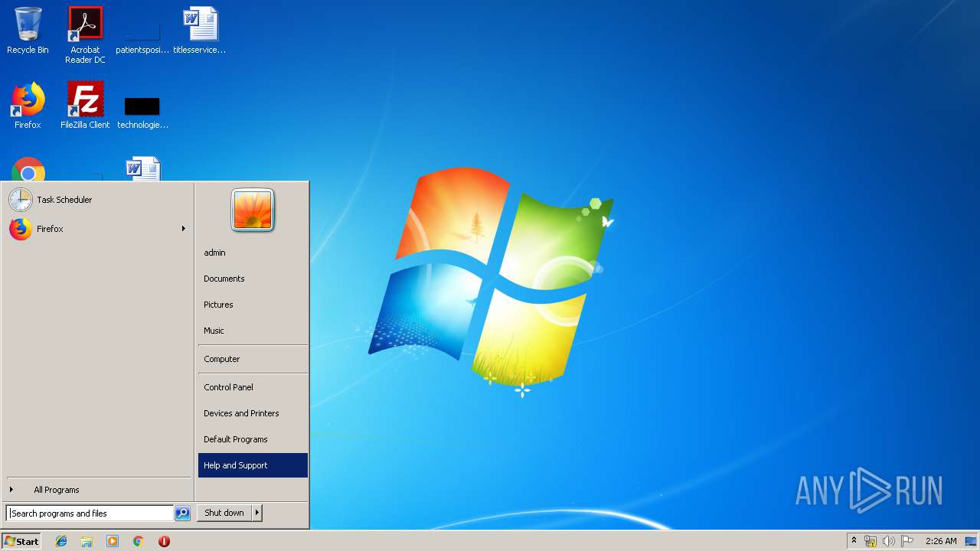This screenshot has width=980, height=551.
Task: Click the taskbar clock showing 2:26 AM
Action: click(940, 541)
